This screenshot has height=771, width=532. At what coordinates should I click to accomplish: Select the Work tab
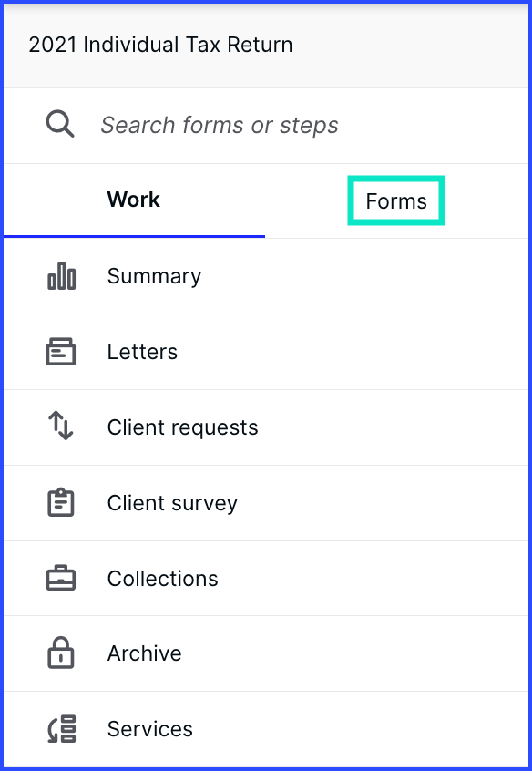[x=134, y=200]
